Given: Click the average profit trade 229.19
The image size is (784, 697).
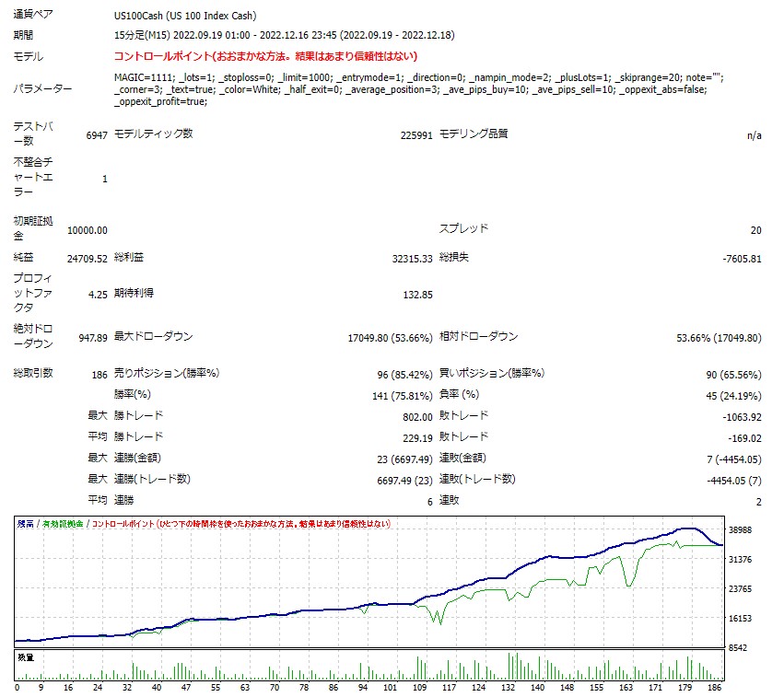Looking at the screenshot, I should (417, 438).
